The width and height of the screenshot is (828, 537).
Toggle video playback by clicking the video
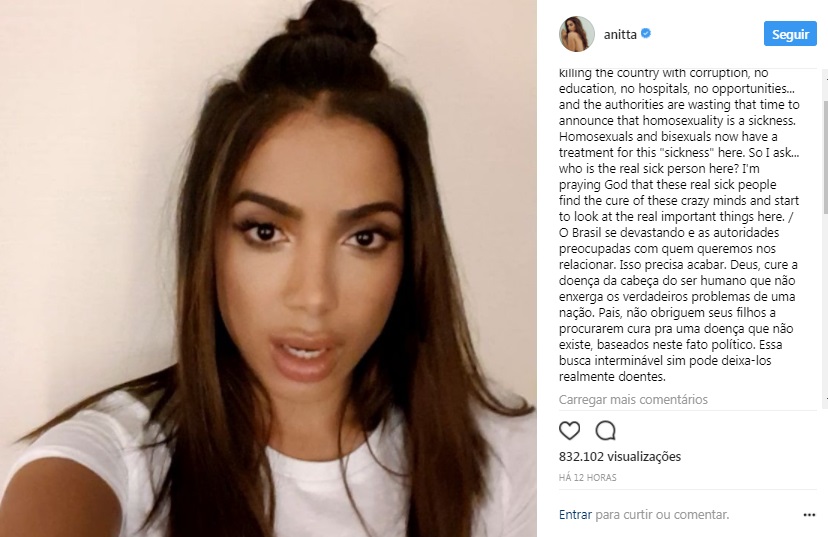268,268
